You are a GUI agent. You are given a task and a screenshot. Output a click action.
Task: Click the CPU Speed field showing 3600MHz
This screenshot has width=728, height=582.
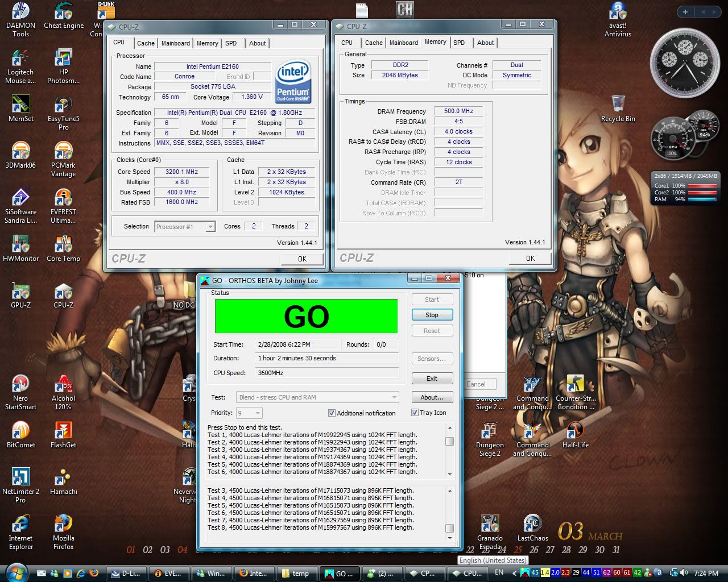coord(326,373)
